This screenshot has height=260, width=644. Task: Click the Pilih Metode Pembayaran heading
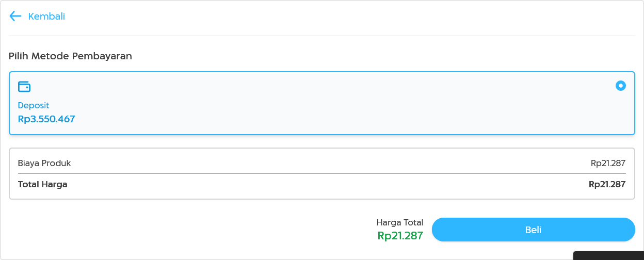tap(70, 56)
